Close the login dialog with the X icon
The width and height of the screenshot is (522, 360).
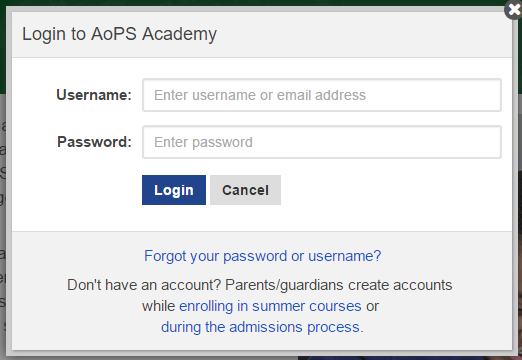pos(514,9)
